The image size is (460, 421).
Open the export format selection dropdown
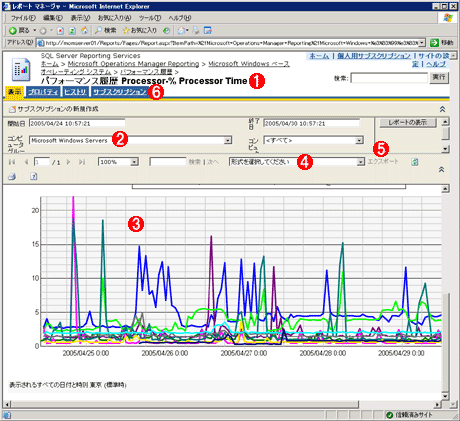(297, 162)
